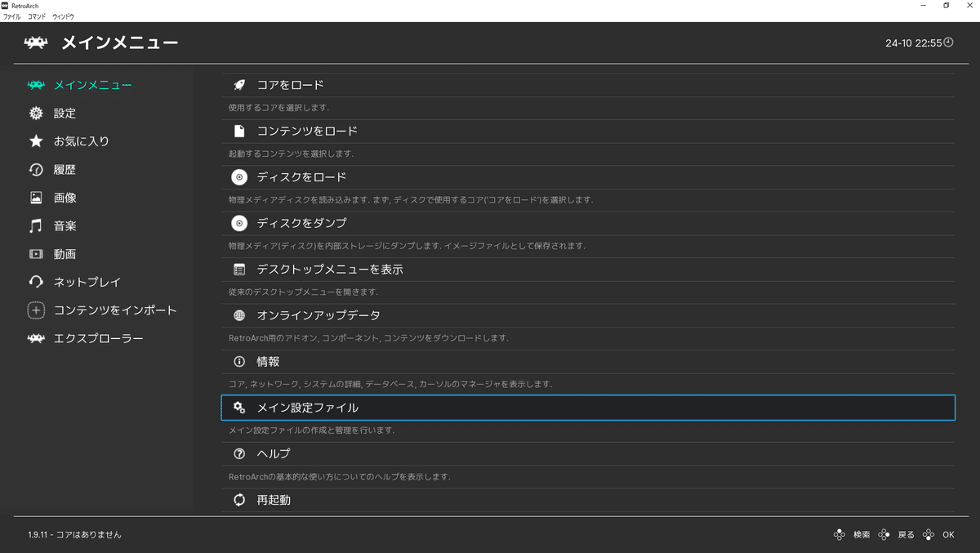Screen dimensions: 980x553
Task: Click the 1.9.11 - コアはありません status text
Action: (75, 535)
